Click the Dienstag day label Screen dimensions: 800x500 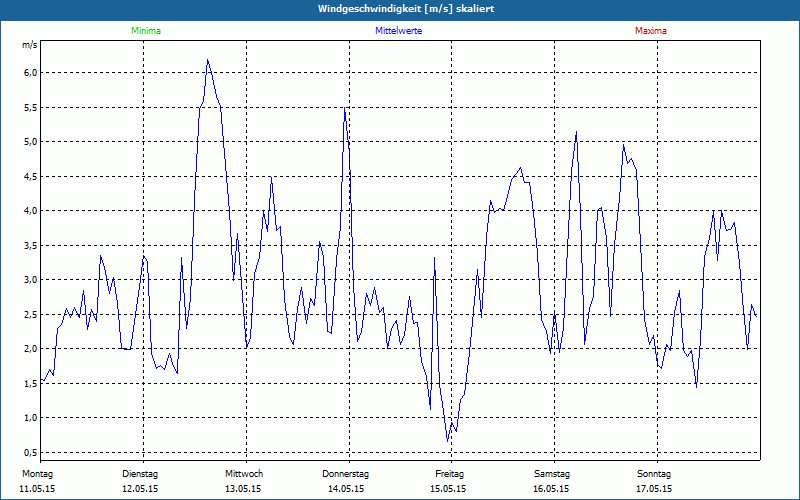point(140,474)
